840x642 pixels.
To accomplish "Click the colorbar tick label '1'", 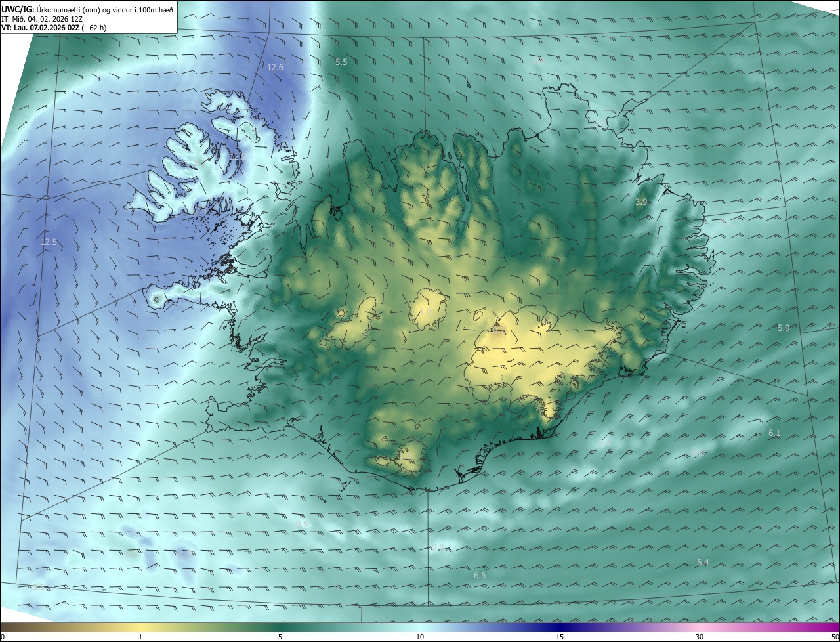I will coord(140,637).
